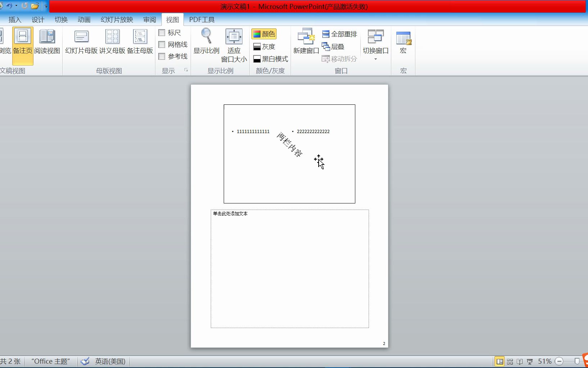The height and width of the screenshot is (368, 588).
Task: Open a 新建窗口 new window
Action: point(306,42)
